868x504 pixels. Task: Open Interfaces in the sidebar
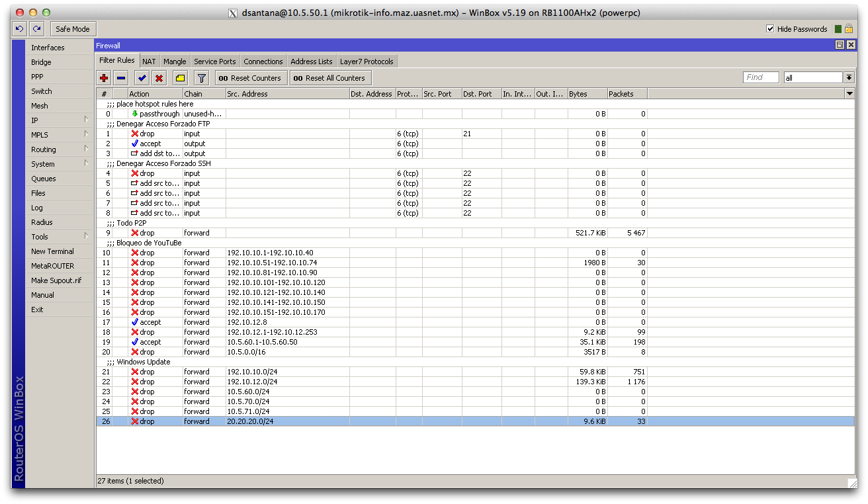coord(48,48)
